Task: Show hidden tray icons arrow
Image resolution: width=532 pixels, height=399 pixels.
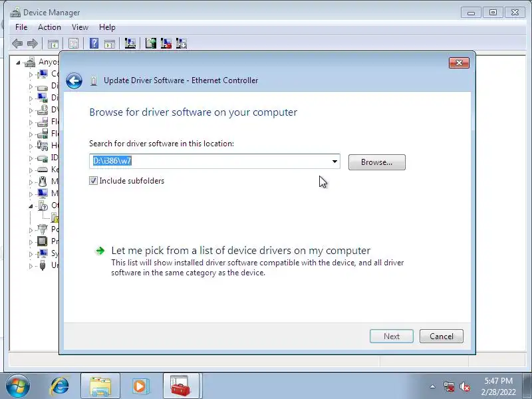Action: pyautogui.click(x=433, y=386)
